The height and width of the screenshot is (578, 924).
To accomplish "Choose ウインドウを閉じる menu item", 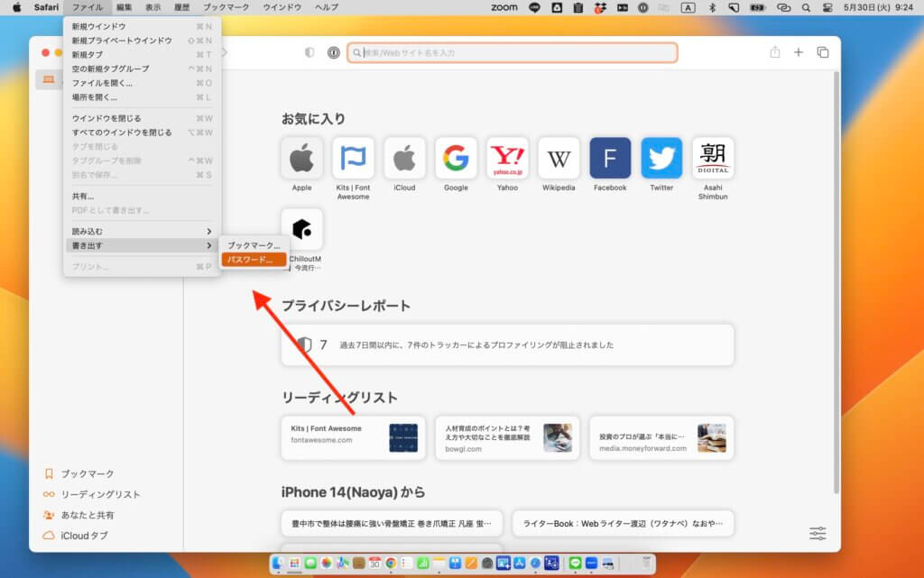I will pyautogui.click(x=142, y=118).
